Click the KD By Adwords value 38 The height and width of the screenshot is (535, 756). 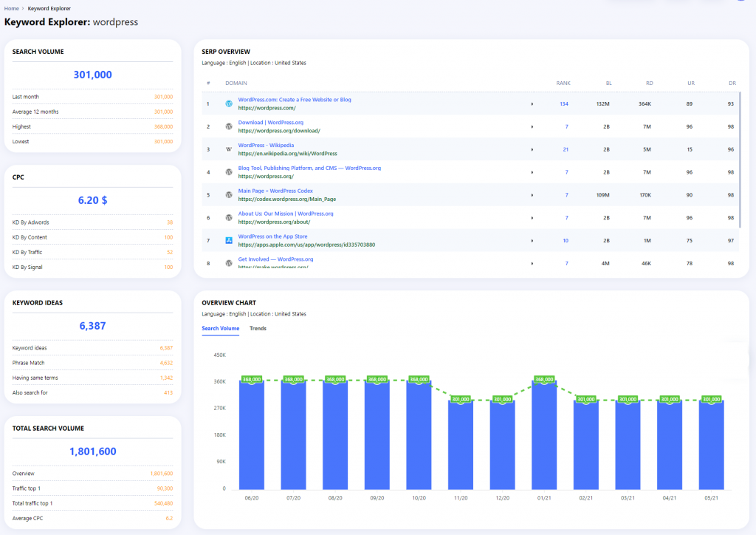click(170, 222)
